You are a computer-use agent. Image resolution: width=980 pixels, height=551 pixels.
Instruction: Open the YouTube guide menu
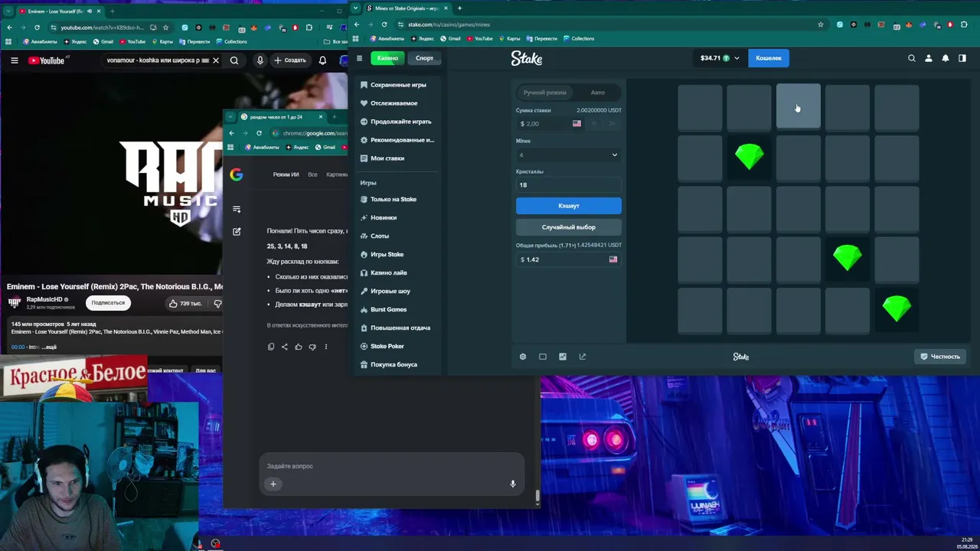14,60
